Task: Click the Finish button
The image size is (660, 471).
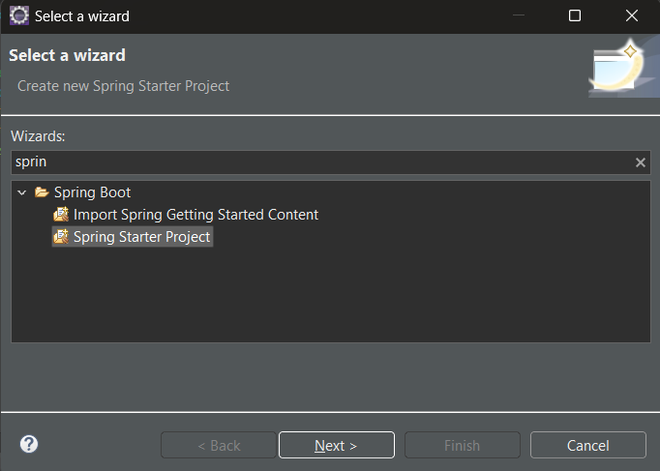Action: tap(462, 445)
